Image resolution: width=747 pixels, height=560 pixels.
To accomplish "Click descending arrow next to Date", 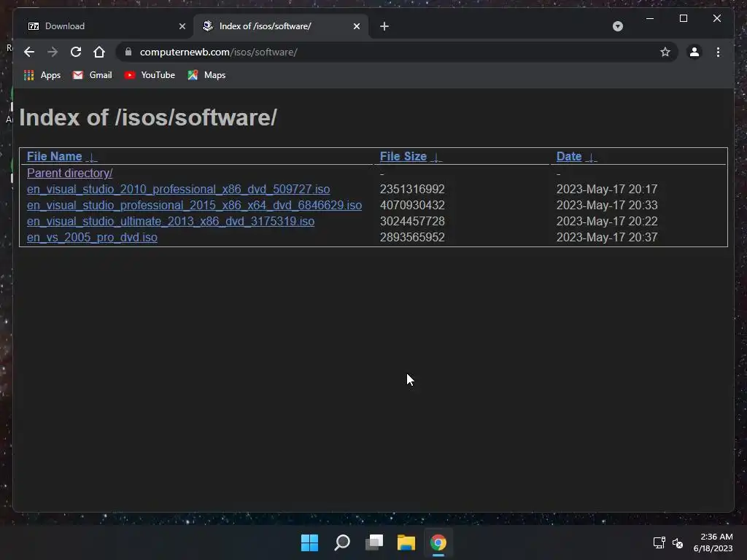I will 591,157.
